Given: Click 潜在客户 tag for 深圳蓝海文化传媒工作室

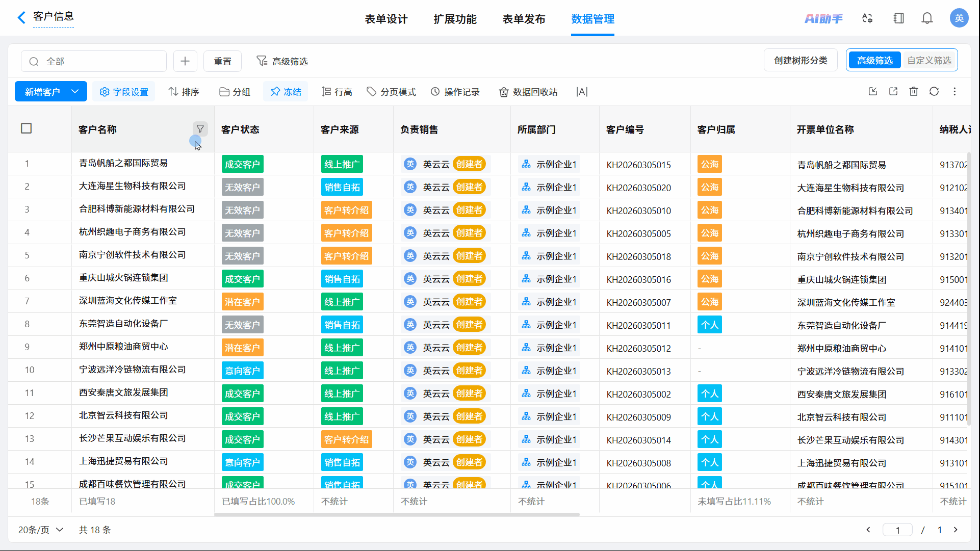Looking at the screenshot, I should point(243,302).
